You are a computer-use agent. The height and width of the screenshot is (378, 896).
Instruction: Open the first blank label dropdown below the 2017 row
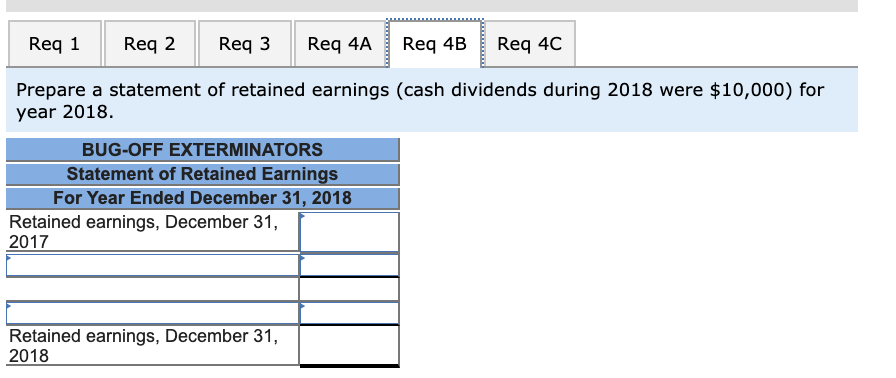click(x=153, y=265)
